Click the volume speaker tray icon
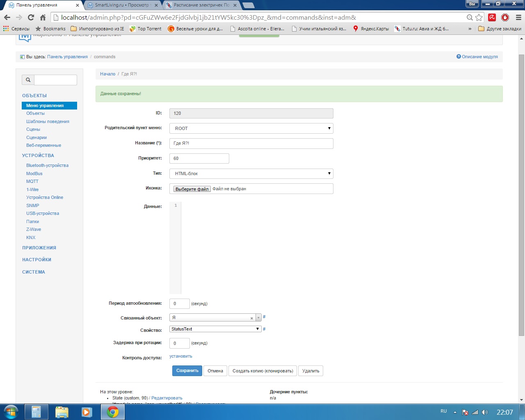Viewport: 525px width, 420px height. click(x=485, y=412)
